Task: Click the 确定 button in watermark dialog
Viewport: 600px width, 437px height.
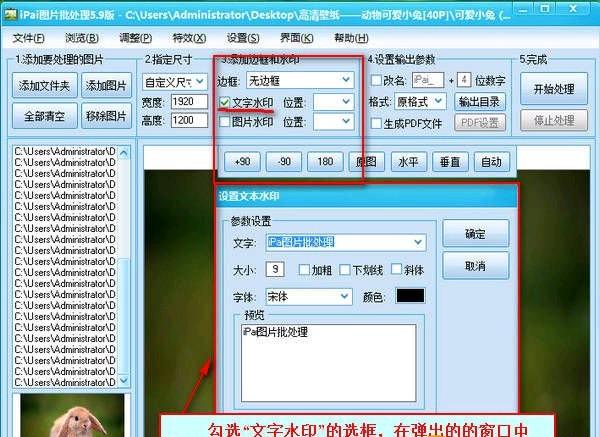Action: [x=476, y=233]
